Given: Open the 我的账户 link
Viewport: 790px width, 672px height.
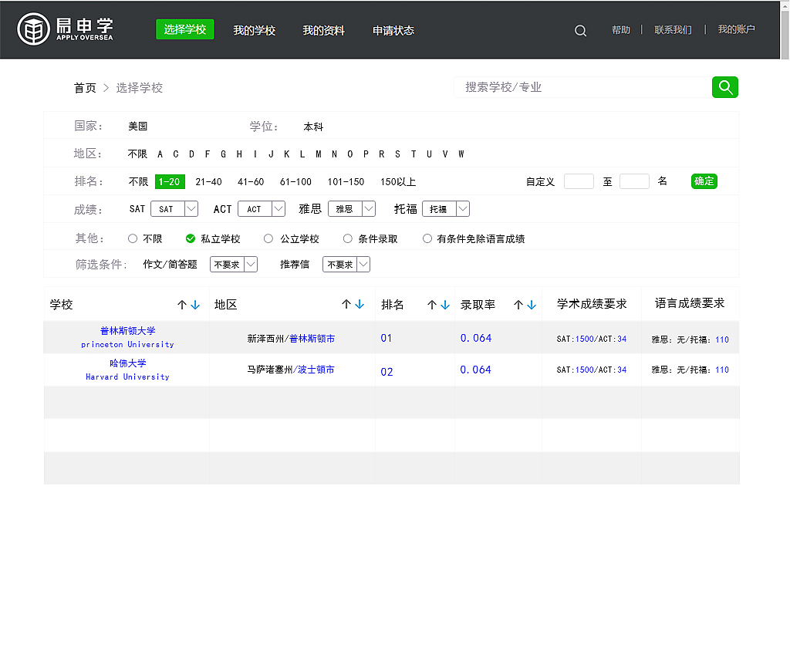Looking at the screenshot, I should click(x=736, y=29).
